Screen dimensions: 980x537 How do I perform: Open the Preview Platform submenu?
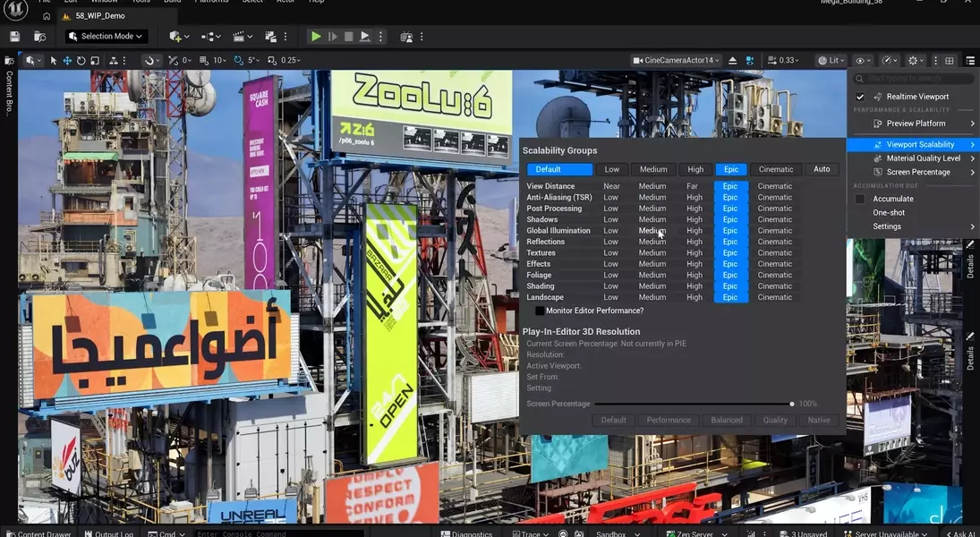pyautogui.click(x=913, y=124)
